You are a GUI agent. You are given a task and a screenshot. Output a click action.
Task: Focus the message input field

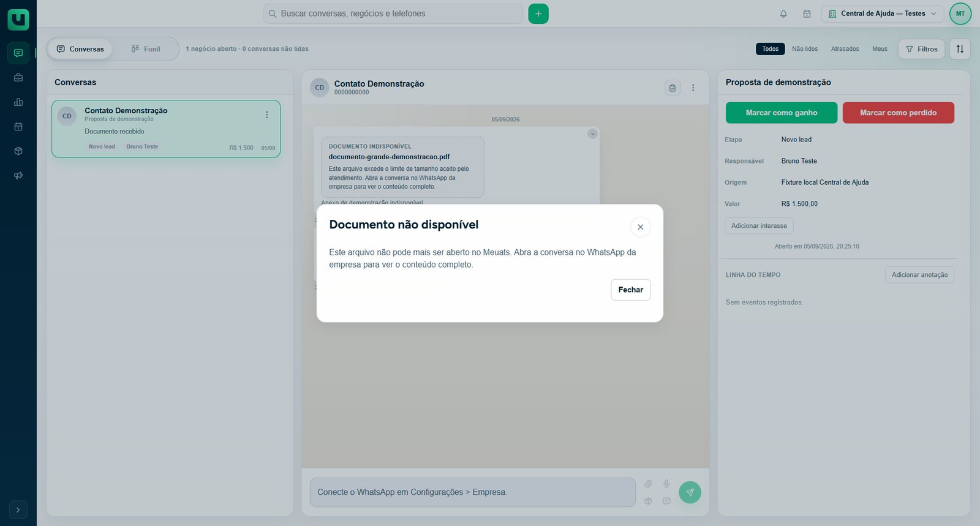[473, 492]
